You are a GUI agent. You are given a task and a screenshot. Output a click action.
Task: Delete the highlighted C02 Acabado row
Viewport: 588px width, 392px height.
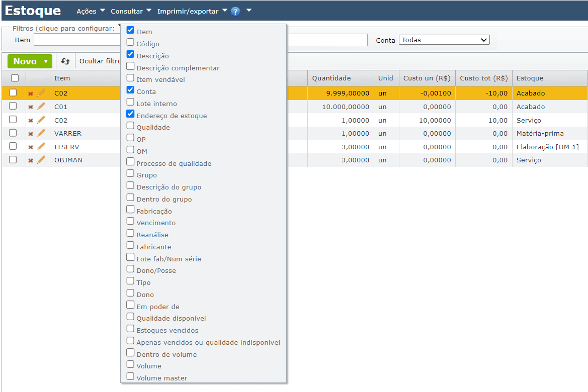pyautogui.click(x=31, y=93)
